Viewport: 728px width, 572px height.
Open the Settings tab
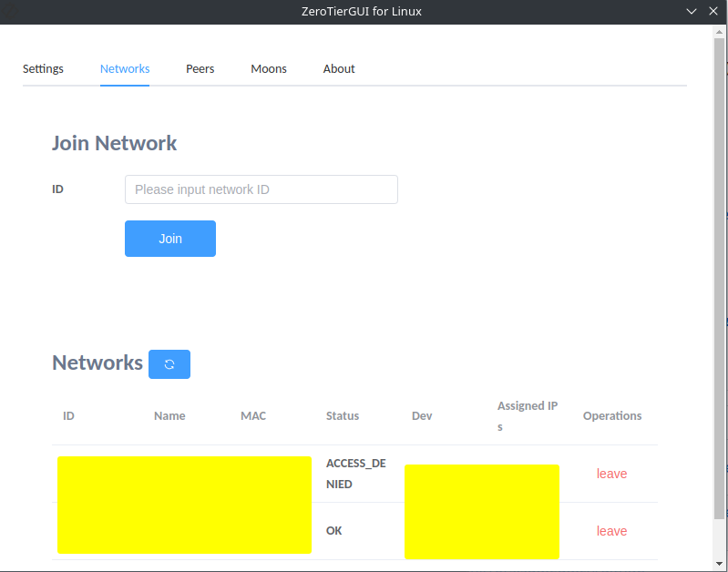tap(43, 68)
